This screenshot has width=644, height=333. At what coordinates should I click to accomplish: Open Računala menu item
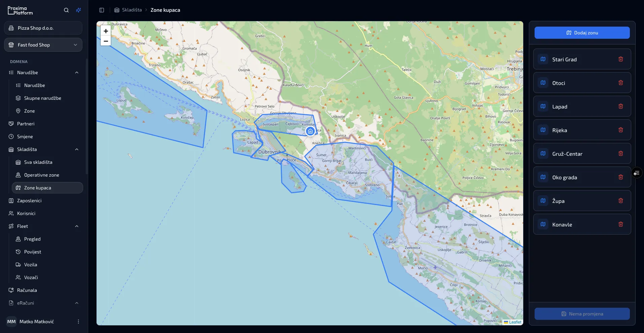(x=44, y=290)
